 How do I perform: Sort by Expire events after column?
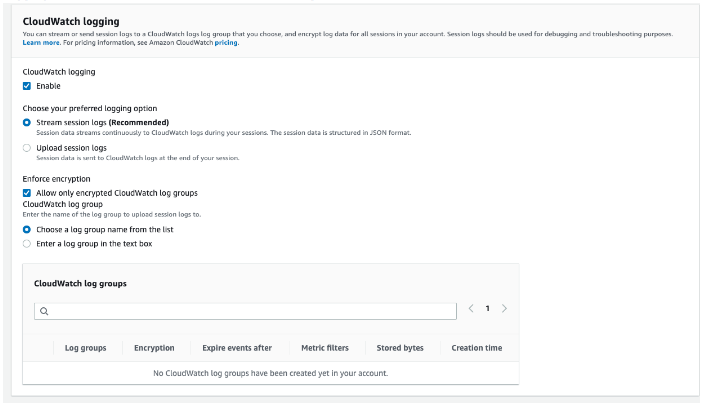click(x=237, y=348)
